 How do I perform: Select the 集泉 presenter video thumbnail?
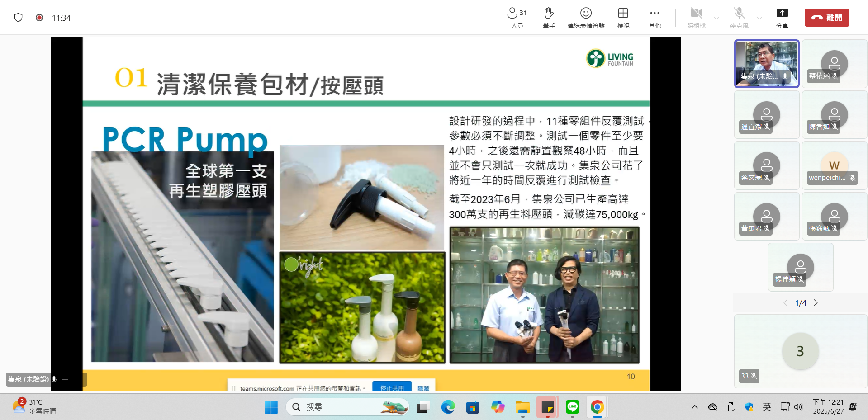click(x=766, y=63)
